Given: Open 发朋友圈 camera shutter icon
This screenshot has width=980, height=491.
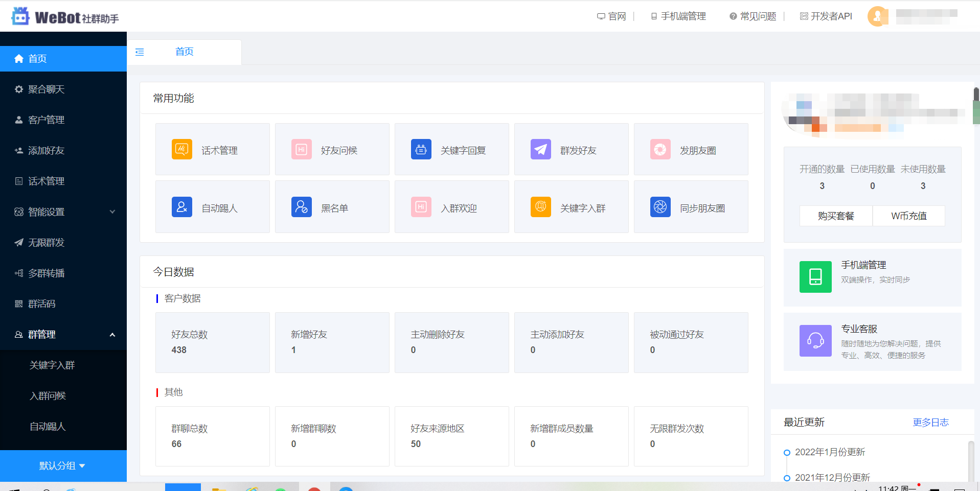Looking at the screenshot, I should tap(660, 149).
